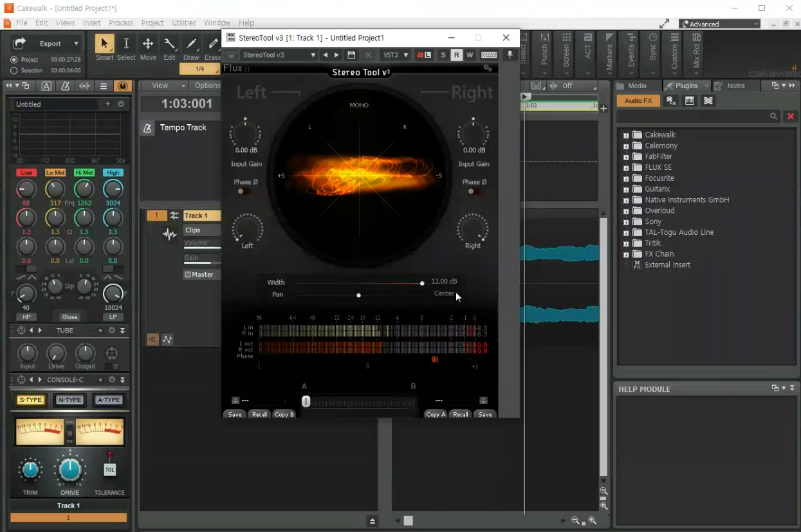The height and width of the screenshot is (532, 801).
Task: Toggle EQ power button beside Untitled
Action: [121, 104]
